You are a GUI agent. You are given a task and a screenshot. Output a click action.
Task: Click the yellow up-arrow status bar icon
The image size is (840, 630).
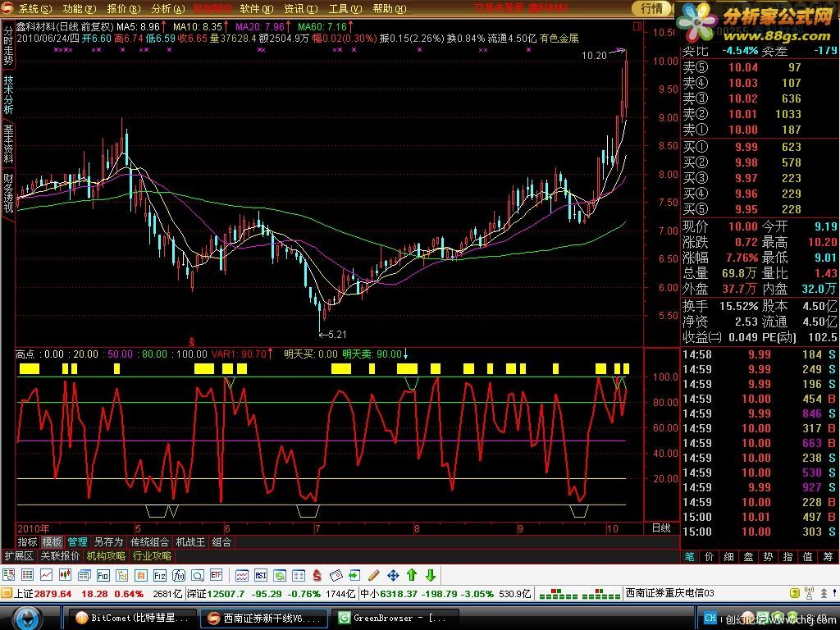[x=795, y=593]
